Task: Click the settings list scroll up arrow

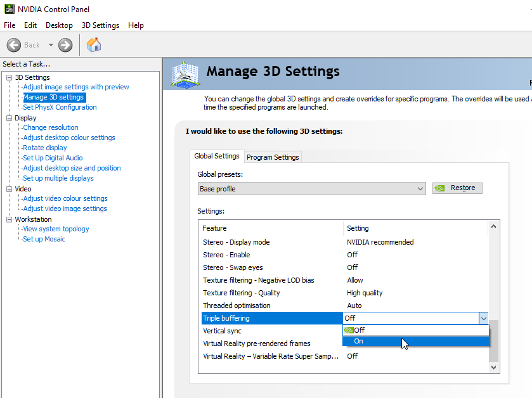Action: tap(494, 227)
